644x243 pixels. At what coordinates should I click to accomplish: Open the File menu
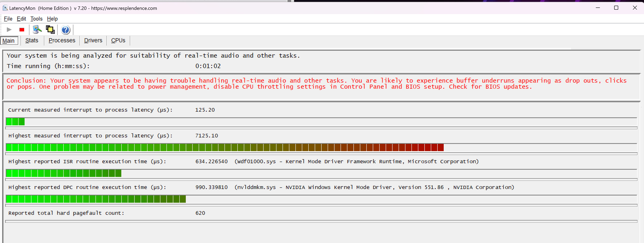coord(8,19)
